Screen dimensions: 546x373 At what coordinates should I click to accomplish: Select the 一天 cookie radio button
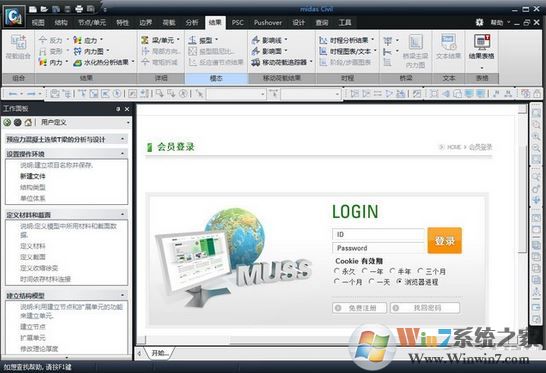372,281
